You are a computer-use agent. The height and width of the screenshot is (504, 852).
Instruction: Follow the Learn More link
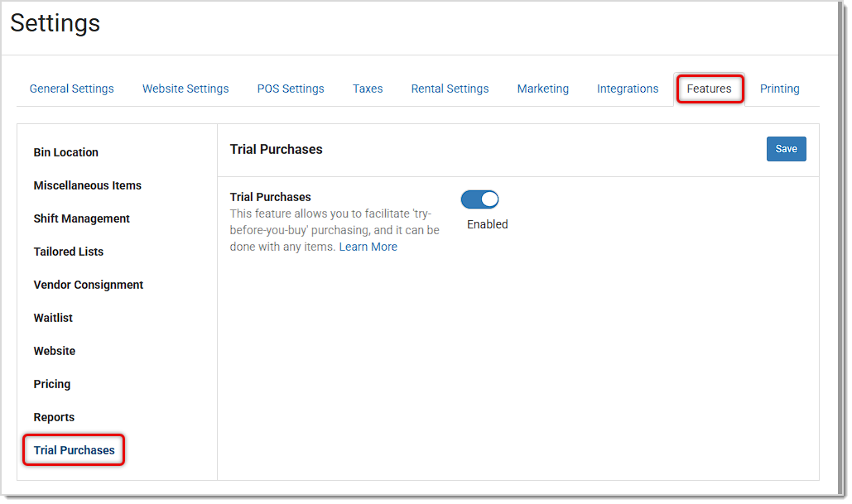368,247
